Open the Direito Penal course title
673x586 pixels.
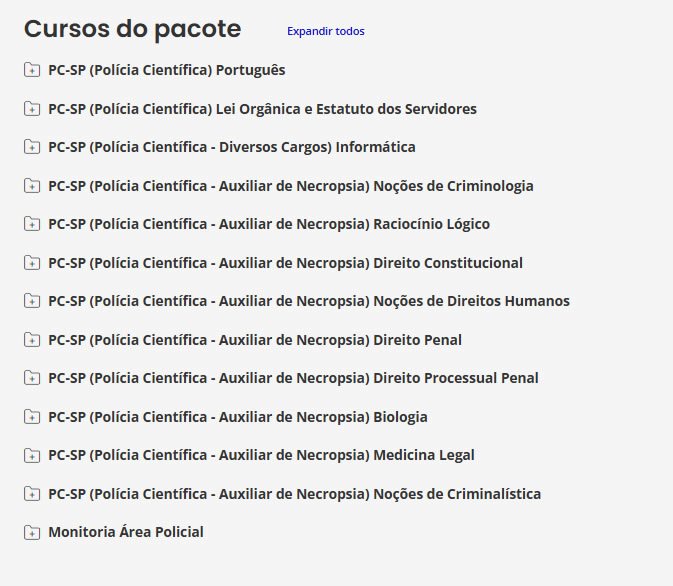pos(254,340)
